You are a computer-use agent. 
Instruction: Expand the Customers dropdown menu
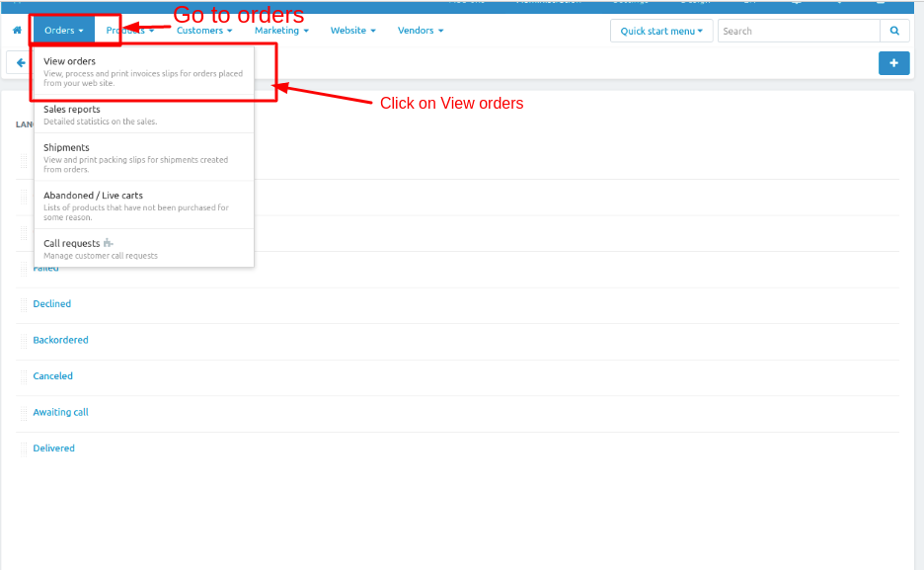[x=204, y=31]
